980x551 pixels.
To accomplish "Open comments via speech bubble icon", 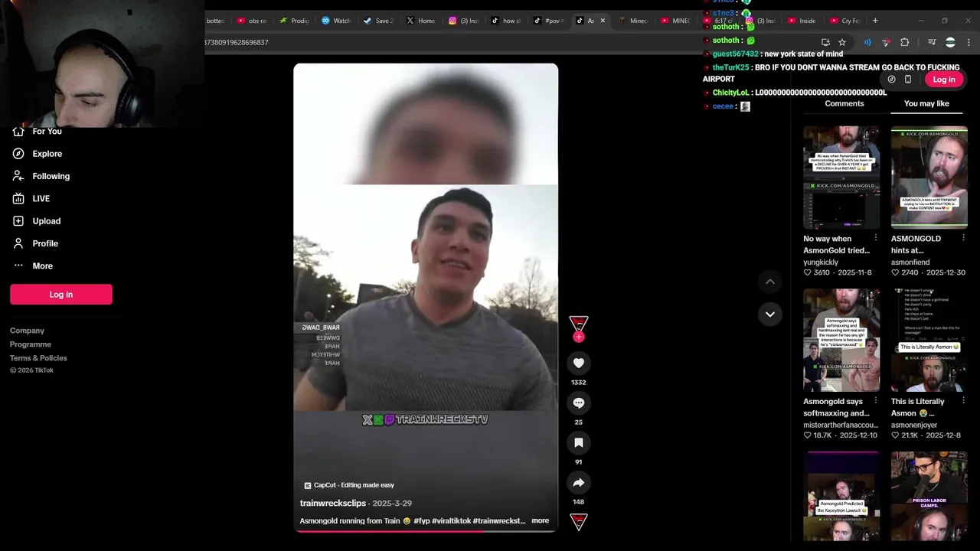I will [x=579, y=403].
